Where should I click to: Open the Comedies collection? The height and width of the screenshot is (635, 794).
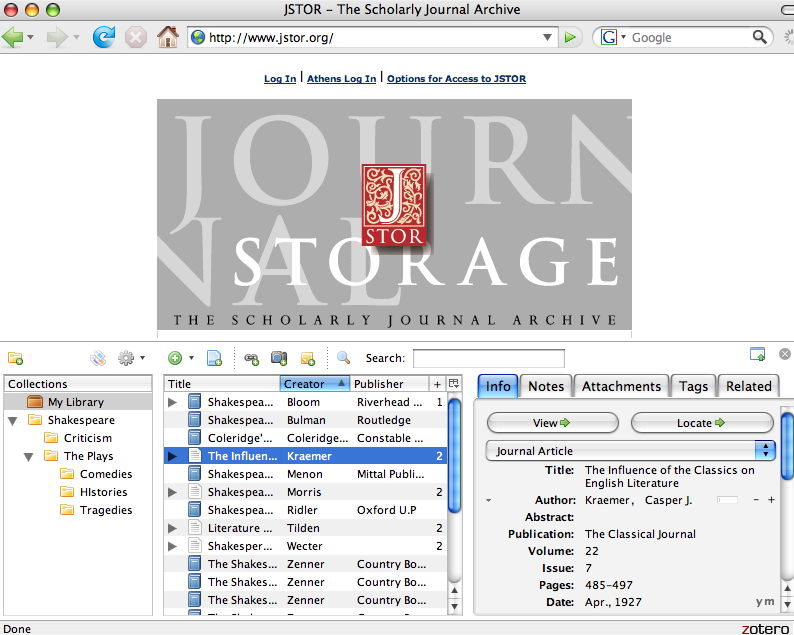click(105, 474)
